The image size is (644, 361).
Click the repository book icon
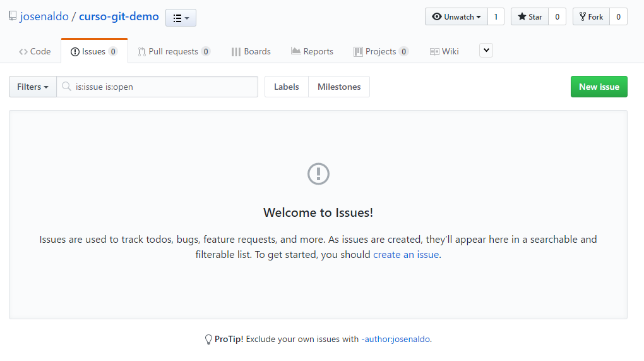pos(13,16)
